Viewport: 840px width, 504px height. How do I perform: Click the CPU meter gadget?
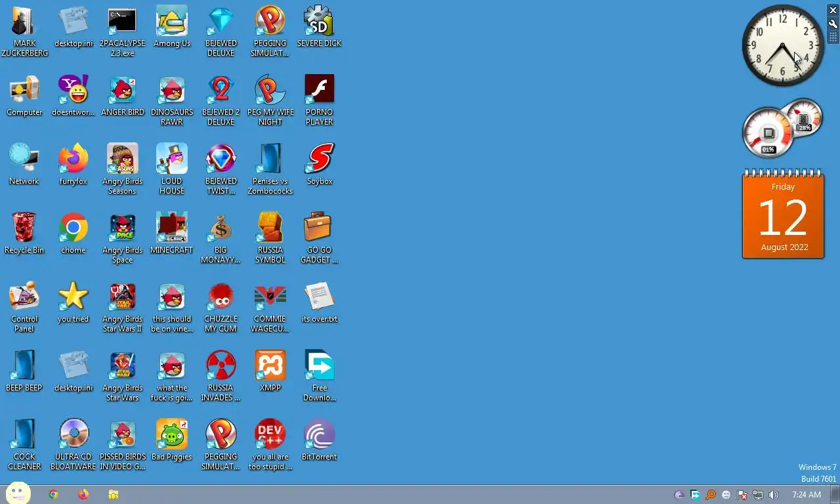[782, 128]
